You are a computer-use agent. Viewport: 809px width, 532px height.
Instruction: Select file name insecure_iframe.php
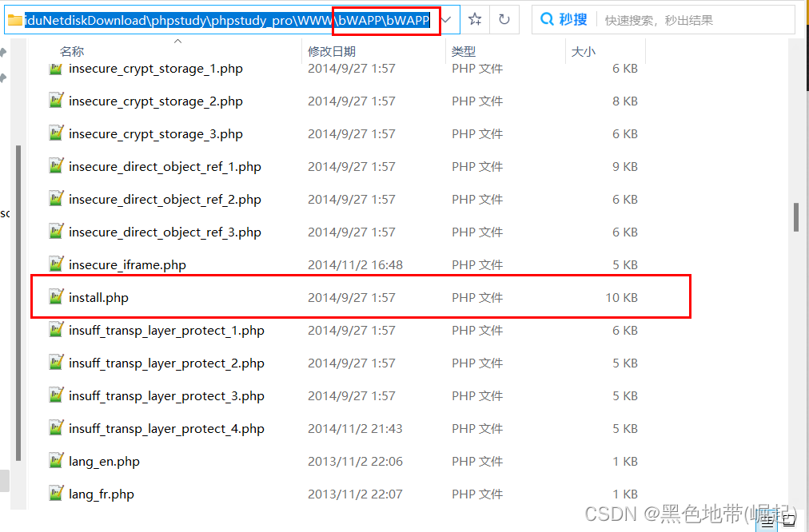[x=127, y=265]
